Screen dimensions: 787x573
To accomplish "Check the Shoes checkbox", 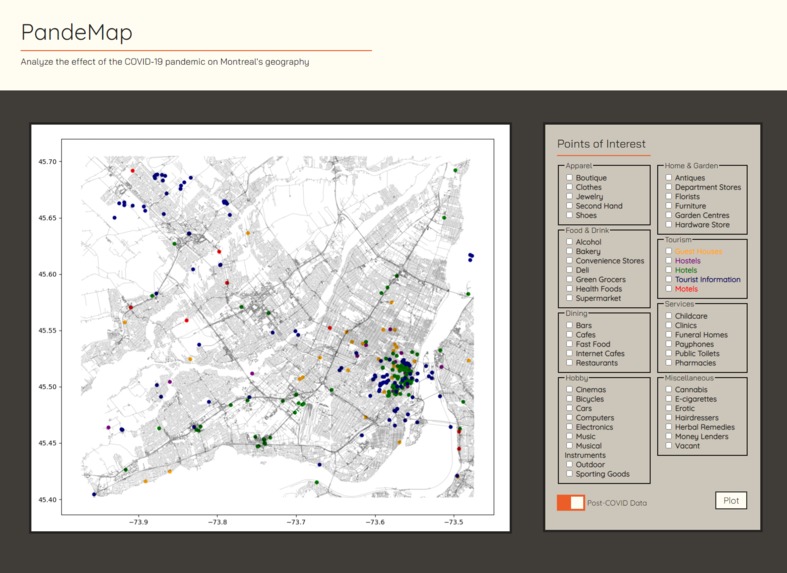I will click(569, 215).
